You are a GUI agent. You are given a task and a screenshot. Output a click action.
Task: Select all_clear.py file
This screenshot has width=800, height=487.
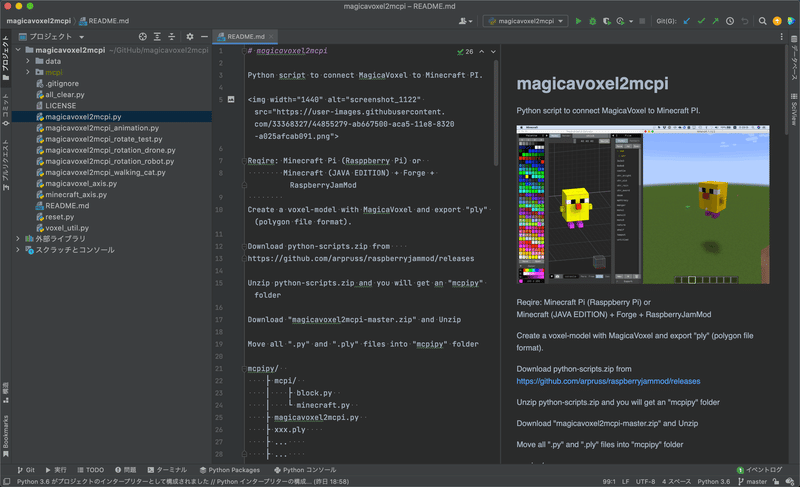(x=65, y=94)
